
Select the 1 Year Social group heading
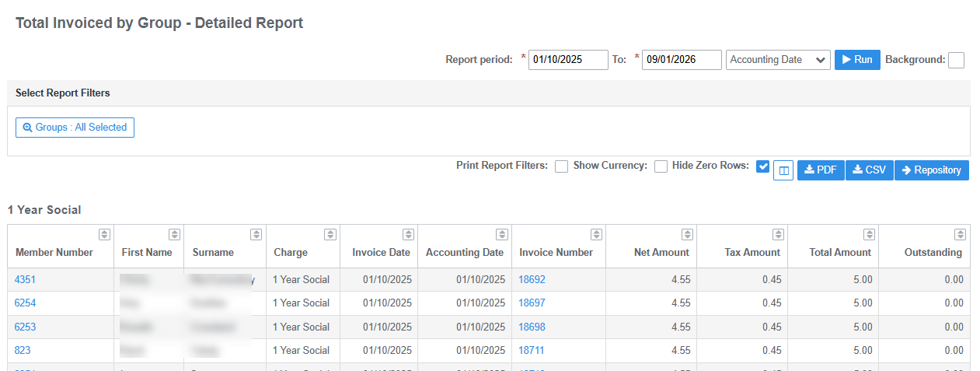pos(44,210)
